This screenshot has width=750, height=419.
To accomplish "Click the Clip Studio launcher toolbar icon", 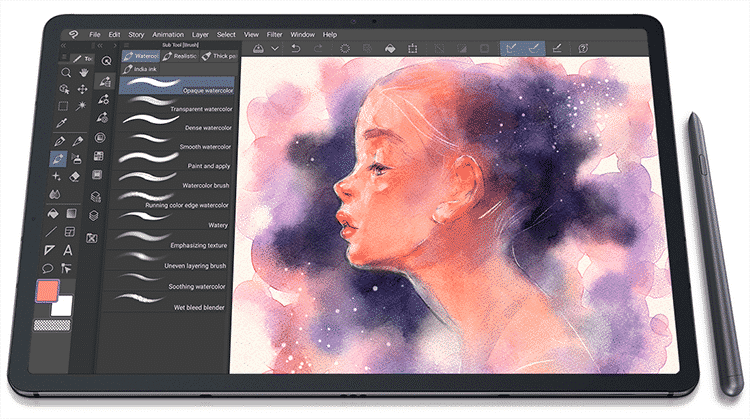I will coord(258,48).
